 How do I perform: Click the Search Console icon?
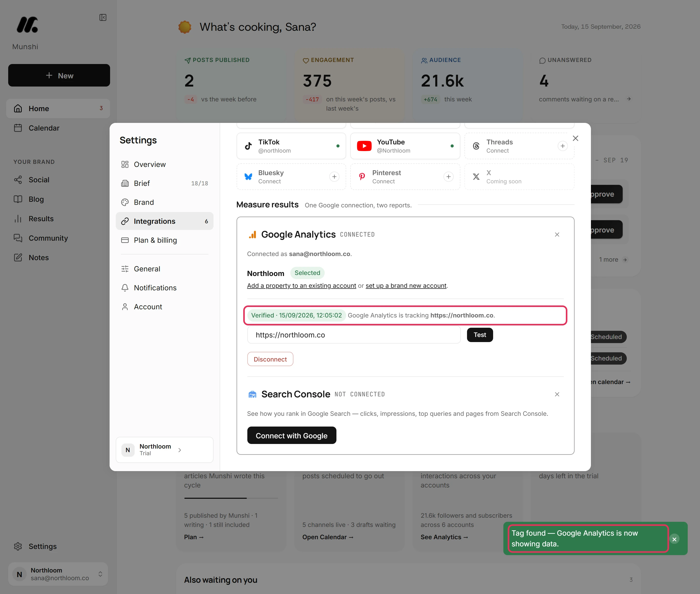252,394
